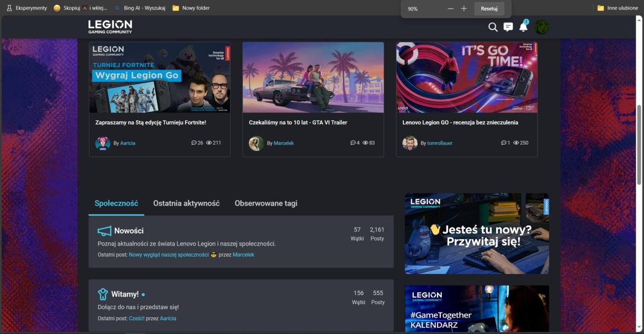Open the Inne ulubione bookmarks folder
The height and width of the screenshot is (334, 644).
(x=617, y=8)
